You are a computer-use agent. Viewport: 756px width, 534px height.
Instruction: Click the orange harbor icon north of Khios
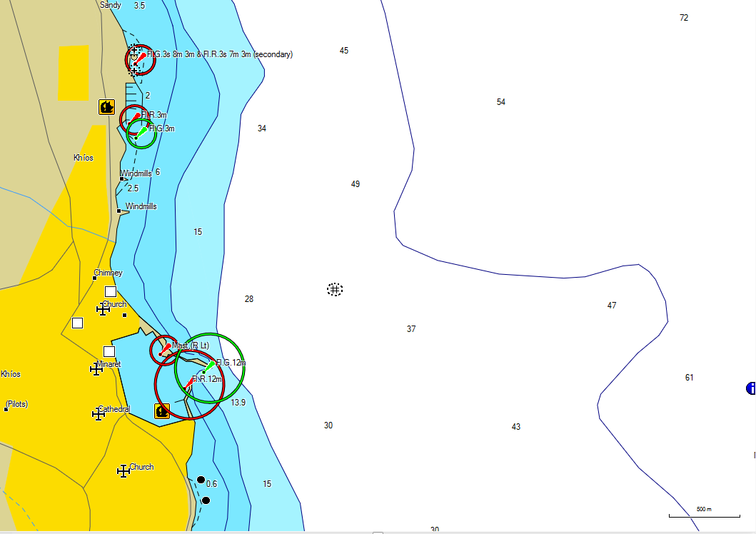click(106, 107)
